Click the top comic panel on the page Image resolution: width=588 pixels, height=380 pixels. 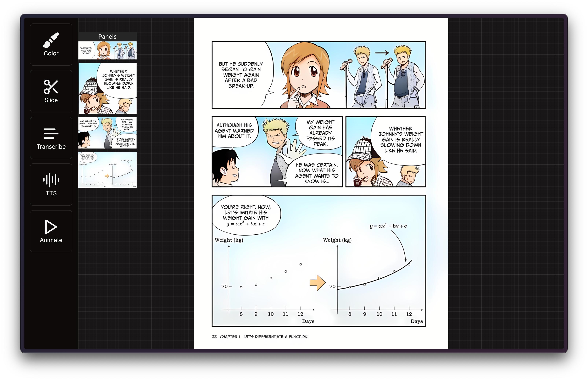point(319,75)
